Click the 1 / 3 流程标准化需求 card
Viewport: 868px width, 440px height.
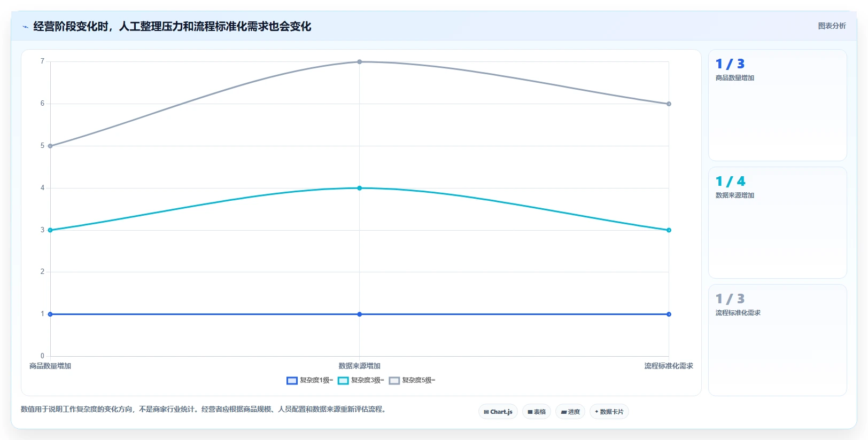pyautogui.click(x=778, y=340)
